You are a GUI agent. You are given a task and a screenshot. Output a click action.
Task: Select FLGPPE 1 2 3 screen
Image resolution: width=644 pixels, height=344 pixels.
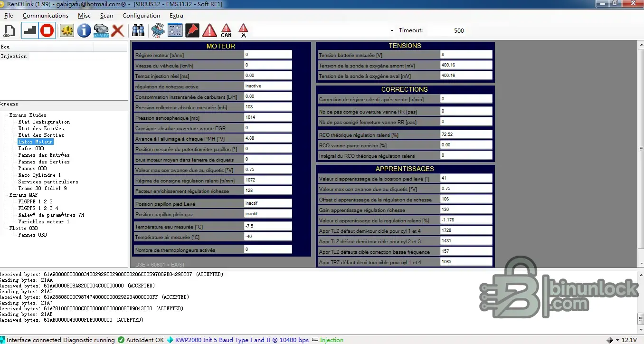pos(35,201)
